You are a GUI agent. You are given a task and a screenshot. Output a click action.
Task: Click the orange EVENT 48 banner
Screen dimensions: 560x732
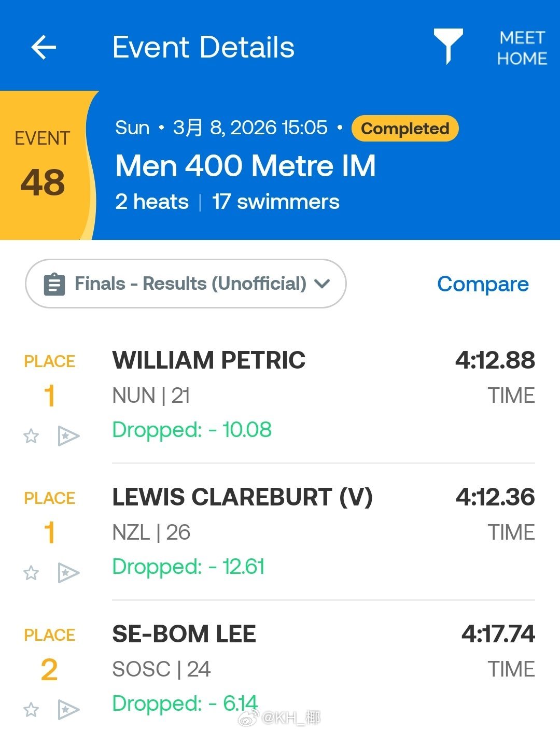click(x=43, y=161)
